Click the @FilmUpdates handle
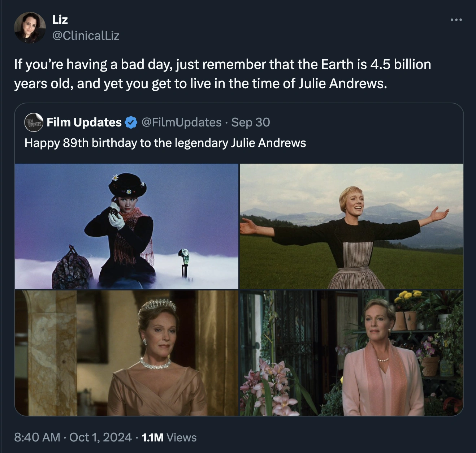Screen dimensions: 476x453 [x=182, y=122]
